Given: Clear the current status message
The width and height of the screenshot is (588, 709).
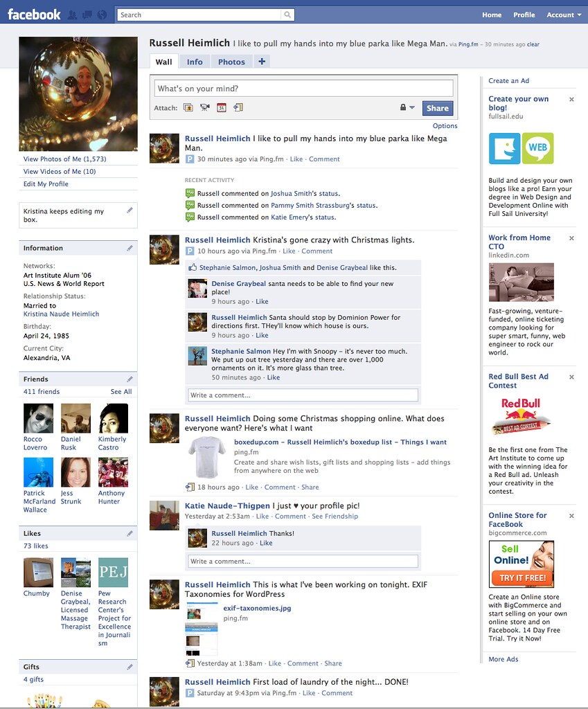Looking at the screenshot, I should click(533, 44).
